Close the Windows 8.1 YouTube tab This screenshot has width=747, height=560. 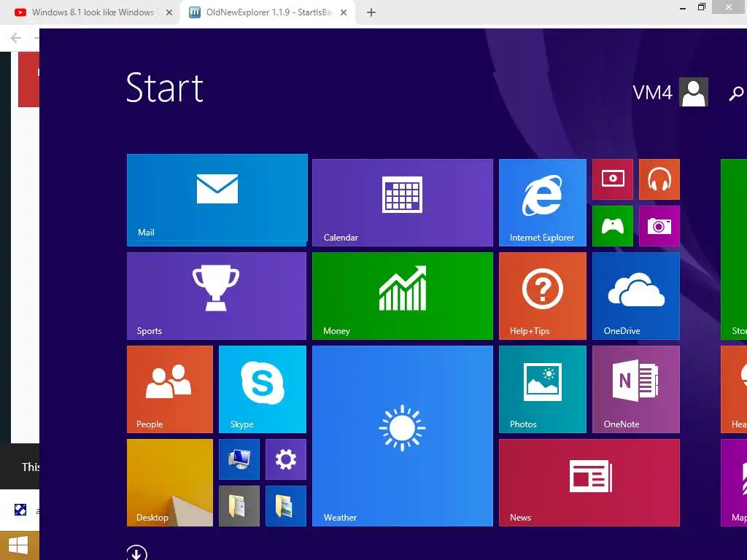pos(169,12)
